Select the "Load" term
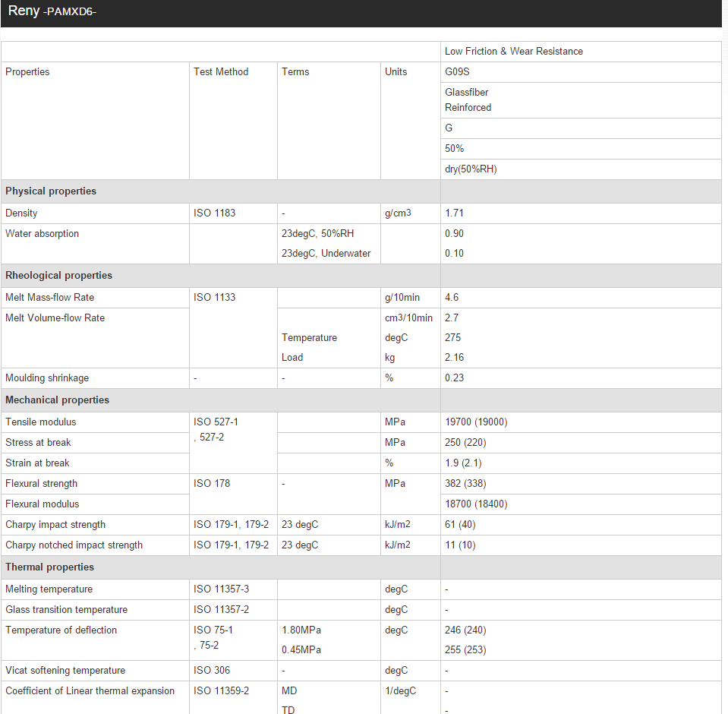 (x=292, y=357)
